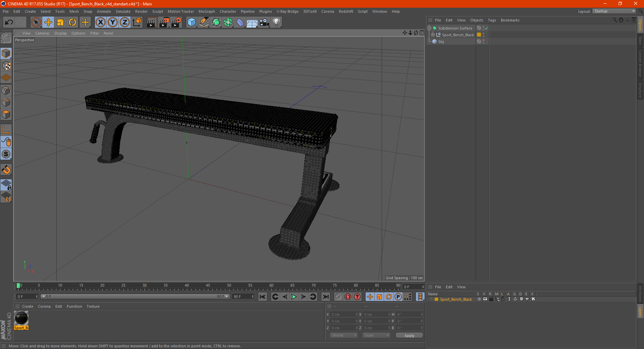Switch to Texture mode
This screenshot has height=349, width=644.
[6, 66]
